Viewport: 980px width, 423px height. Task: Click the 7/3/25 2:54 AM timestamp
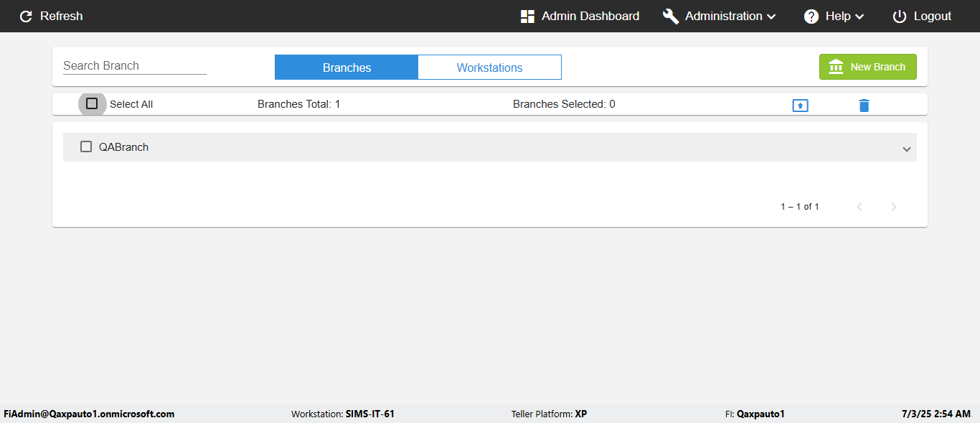point(936,414)
